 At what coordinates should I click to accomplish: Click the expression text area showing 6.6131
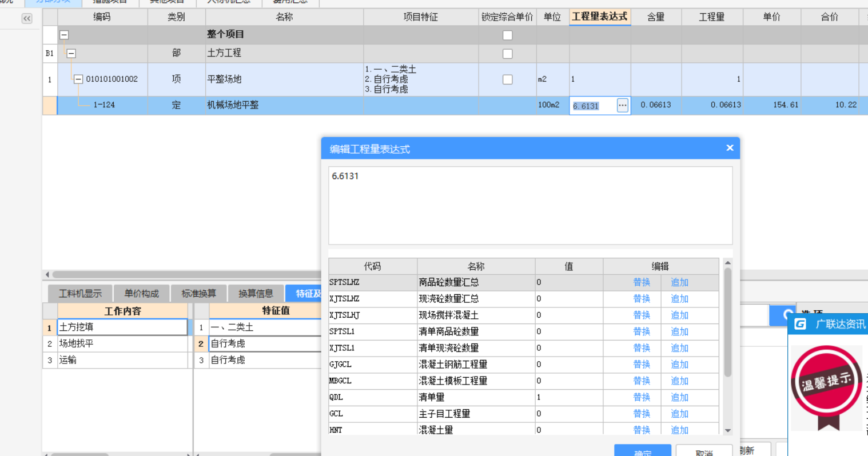tap(530, 206)
